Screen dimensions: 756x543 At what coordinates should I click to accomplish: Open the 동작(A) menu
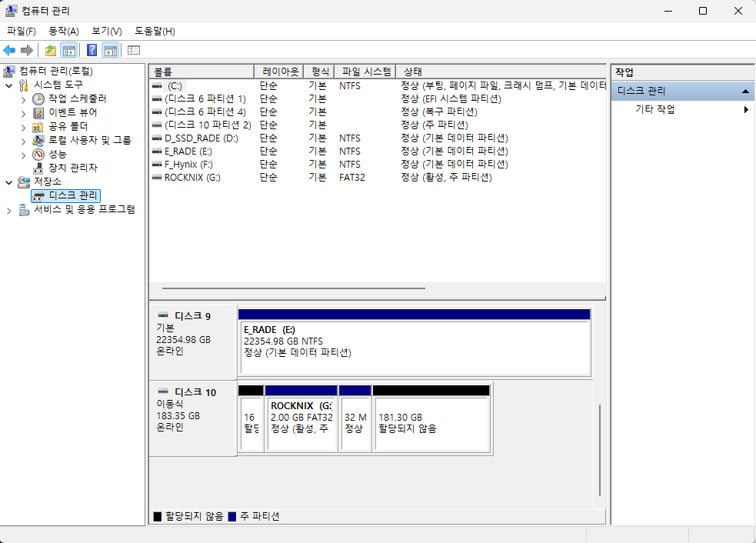[x=64, y=32]
